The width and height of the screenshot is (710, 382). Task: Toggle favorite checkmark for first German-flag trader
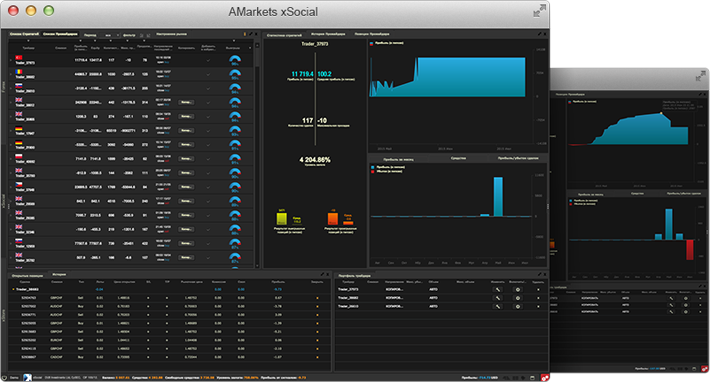pos(208,131)
